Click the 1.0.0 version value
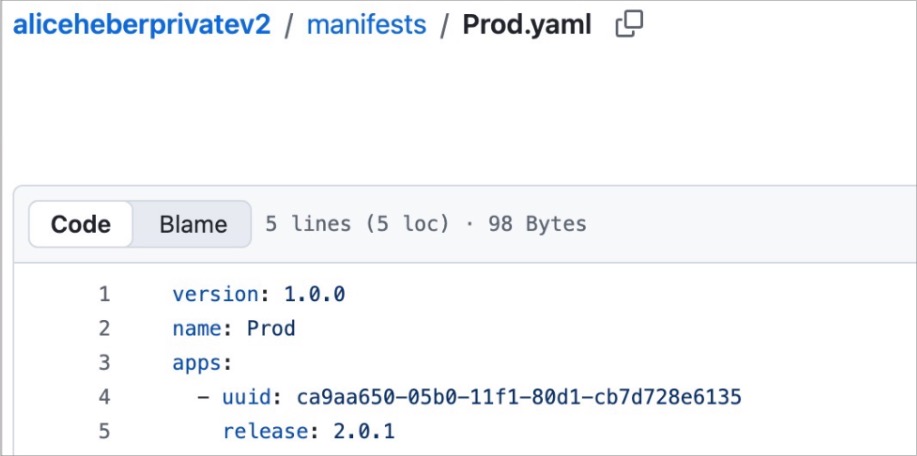917x456 pixels. pos(315,295)
